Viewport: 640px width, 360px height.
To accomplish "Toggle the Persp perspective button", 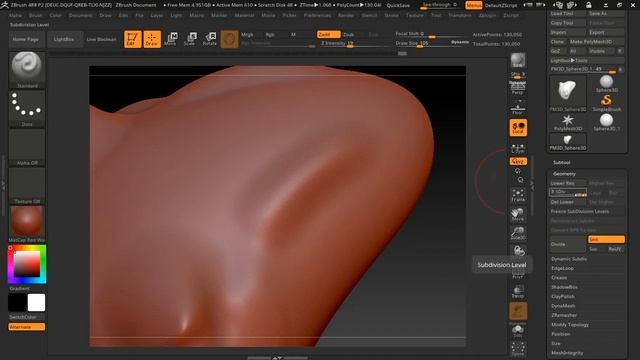I will tap(518, 88).
